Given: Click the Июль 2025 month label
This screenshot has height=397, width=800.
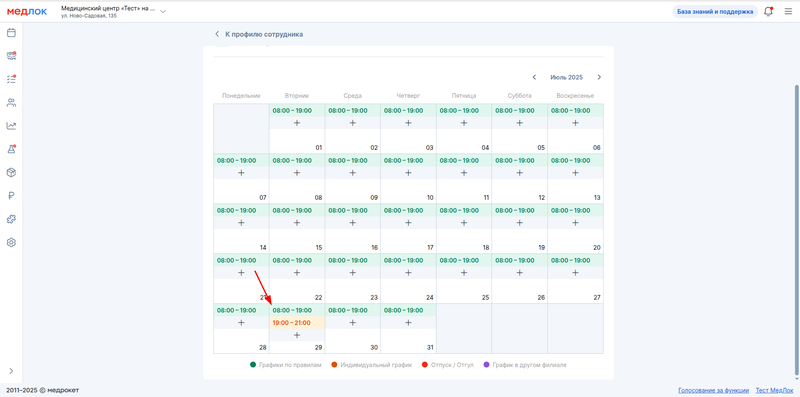Looking at the screenshot, I should point(566,78).
